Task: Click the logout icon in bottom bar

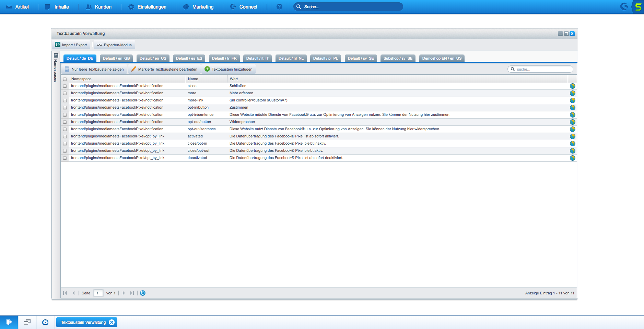Action: 9,322
